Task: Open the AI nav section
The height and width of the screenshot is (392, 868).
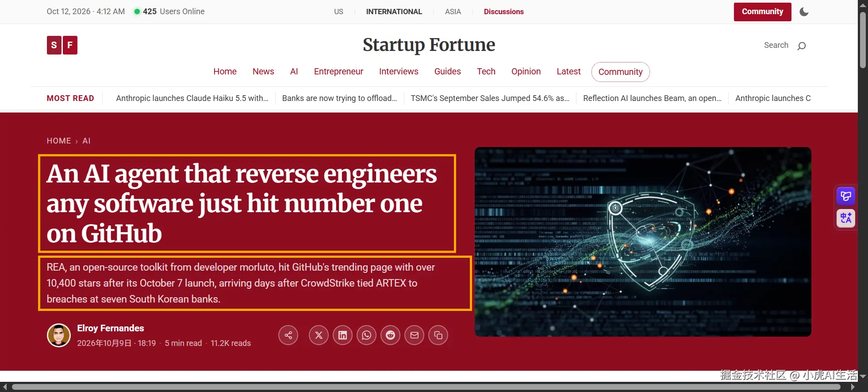Action: [x=294, y=72]
